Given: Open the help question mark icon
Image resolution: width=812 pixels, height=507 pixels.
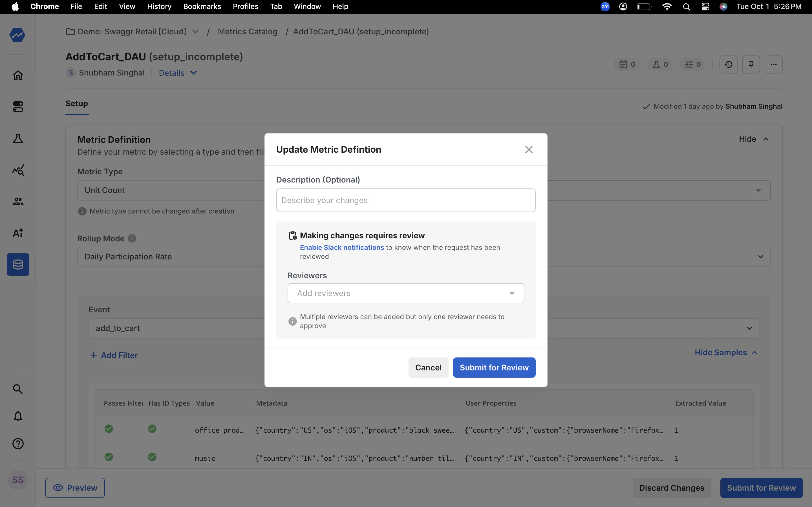Looking at the screenshot, I should coord(18,444).
